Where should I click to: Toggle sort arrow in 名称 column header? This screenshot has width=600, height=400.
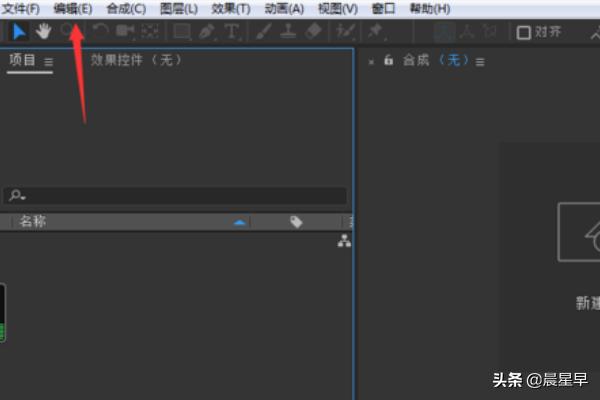(x=239, y=222)
